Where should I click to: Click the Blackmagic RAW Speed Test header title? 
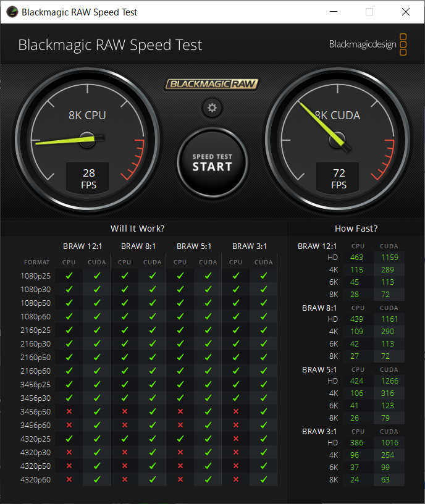[110, 45]
